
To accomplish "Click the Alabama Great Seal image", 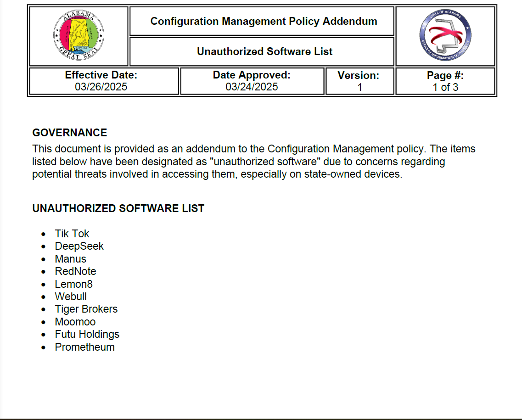I will pos(79,35).
